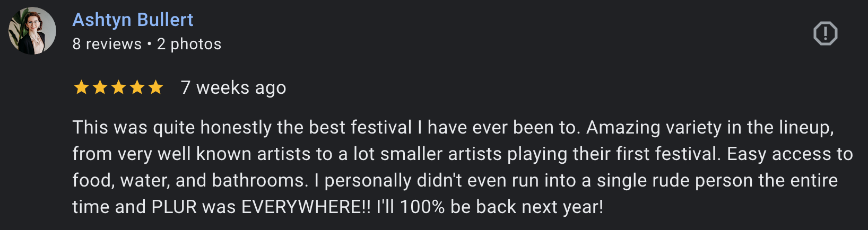Click the fourth star in the rating
Viewport: 868px width, 230px height.
(x=137, y=87)
